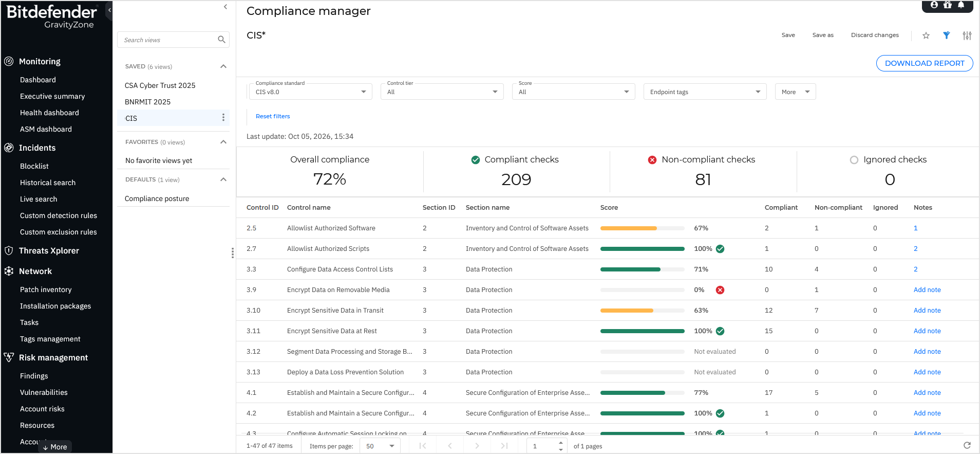This screenshot has width=980, height=454.
Task: Click the user account icon
Action: point(934,5)
